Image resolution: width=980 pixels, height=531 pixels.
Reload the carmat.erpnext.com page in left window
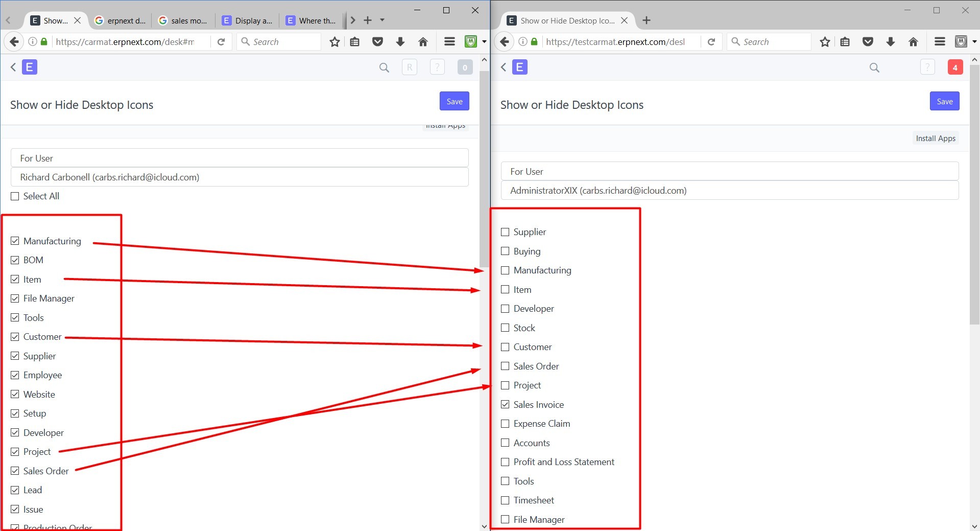point(221,42)
